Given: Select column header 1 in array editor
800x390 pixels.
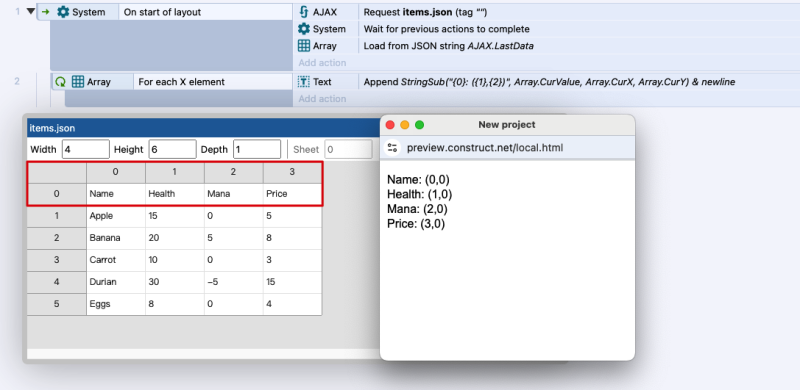Looking at the screenshot, I should (x=174, y=172).
